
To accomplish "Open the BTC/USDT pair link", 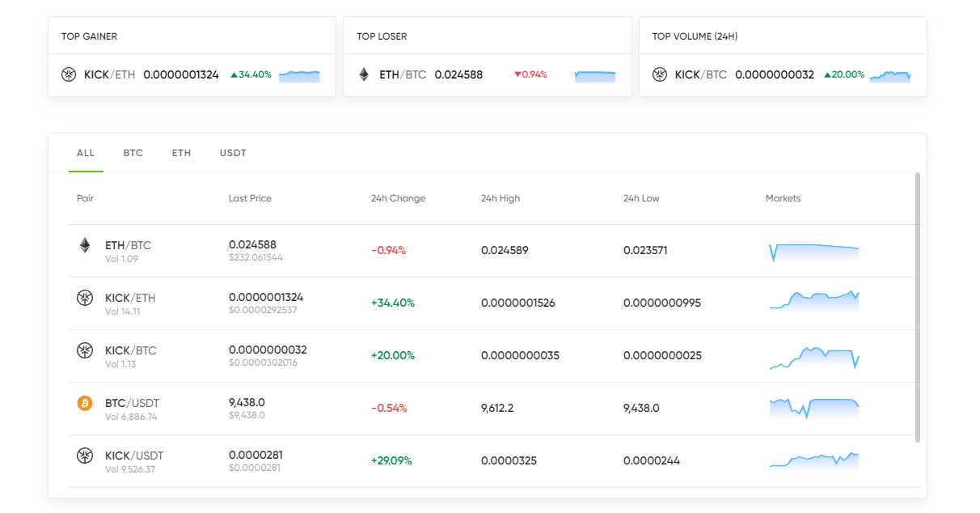I will [x=132, y=403].
